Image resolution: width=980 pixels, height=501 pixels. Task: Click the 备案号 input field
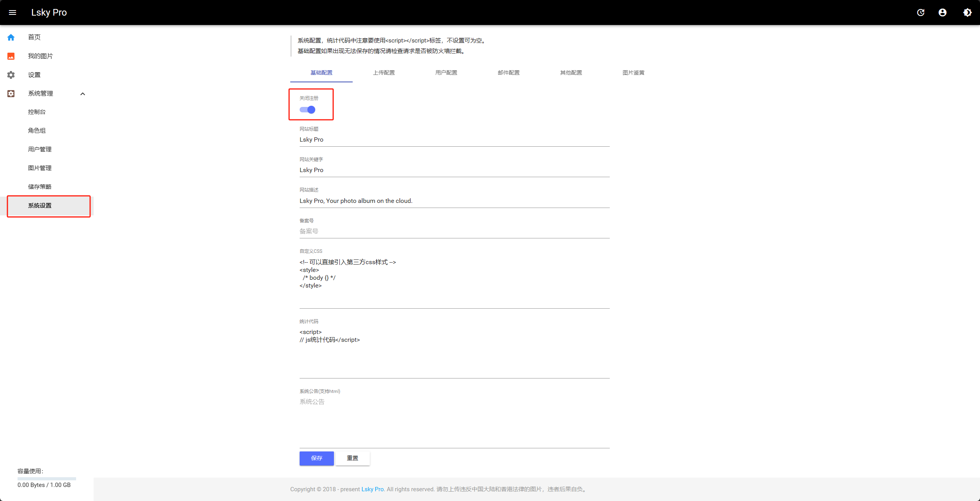(454, 231)
